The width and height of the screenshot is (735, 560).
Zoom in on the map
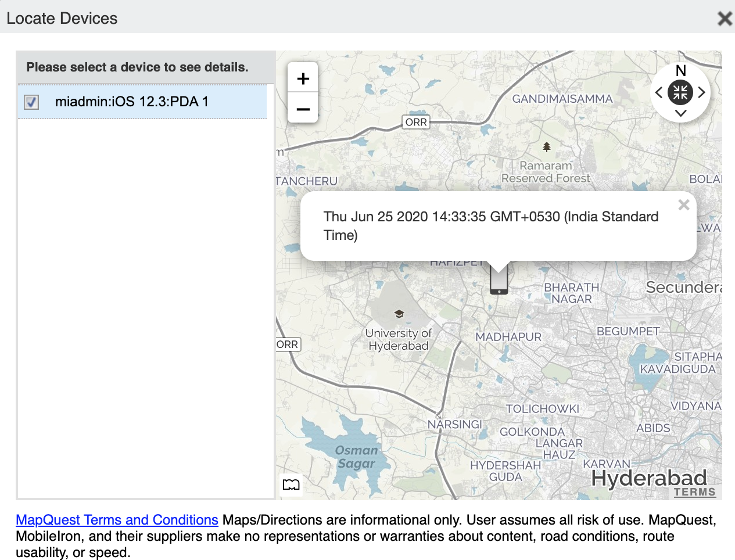click(x=303, y=78)
